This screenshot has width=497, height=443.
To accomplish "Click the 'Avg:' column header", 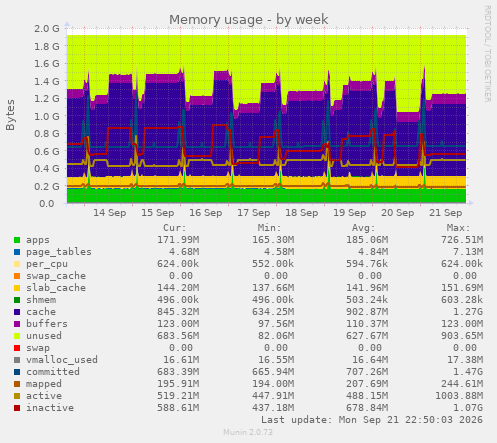I will (364, 228).
